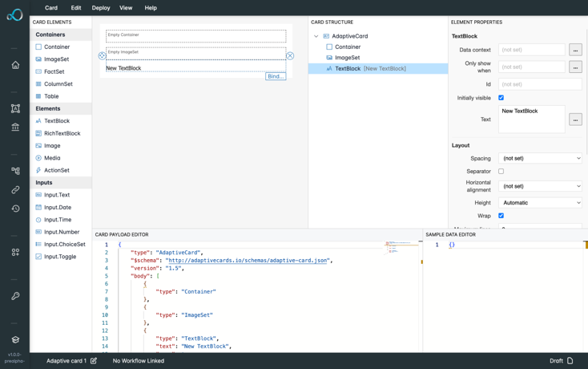Click the Id input field
The image size is (588, 369).
(x=540, y=84)
